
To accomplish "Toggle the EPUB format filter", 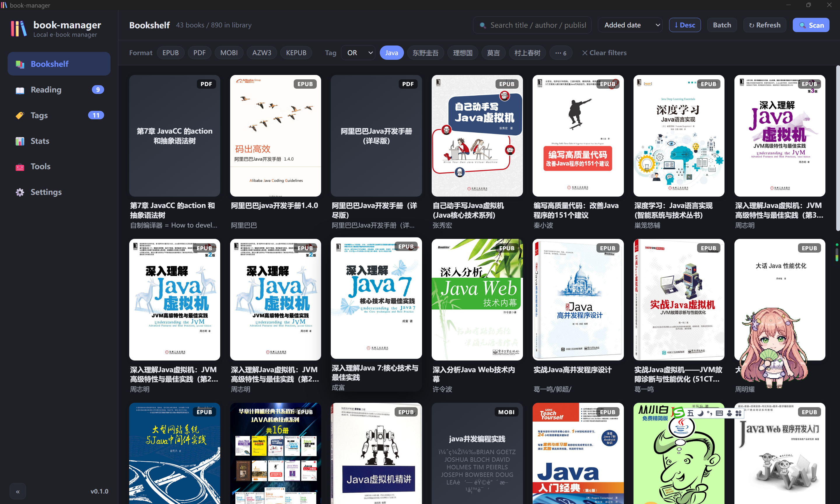I will 170,52.
